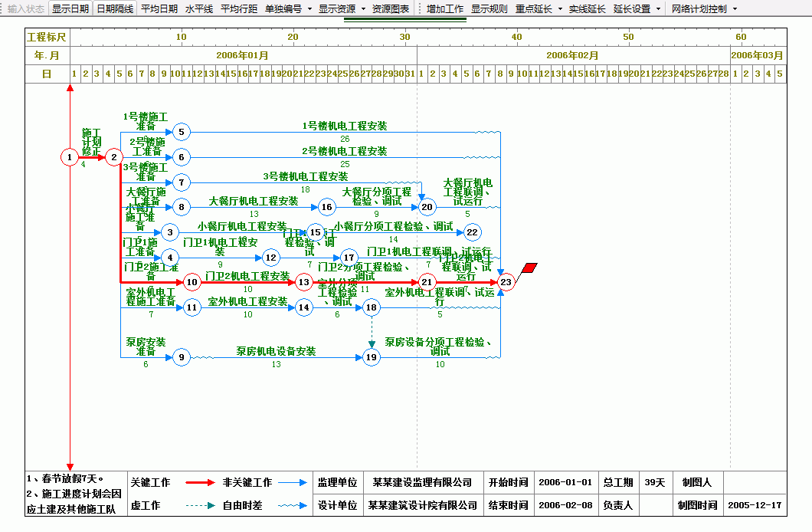812x532 pixels.
Task: Open the 网络计划控制 dropdown menu
Action: pyautogui.click(x=735, y=9)
